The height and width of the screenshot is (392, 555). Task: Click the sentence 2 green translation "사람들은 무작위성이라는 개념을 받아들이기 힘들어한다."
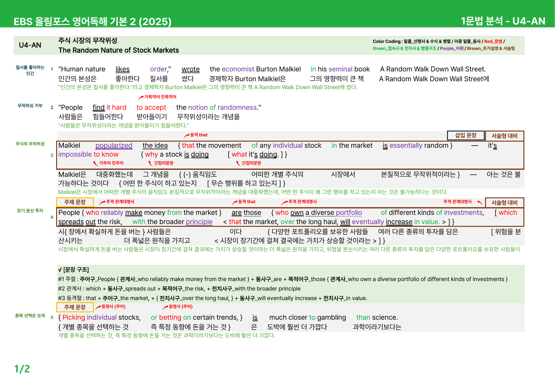(x=124, y=125)
